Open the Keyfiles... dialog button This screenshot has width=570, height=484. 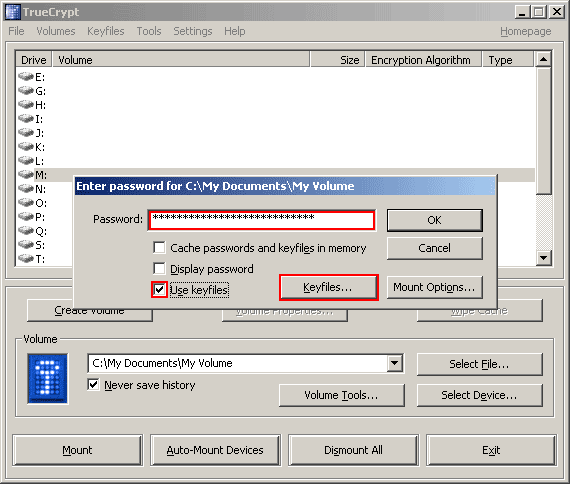[329, 287]
